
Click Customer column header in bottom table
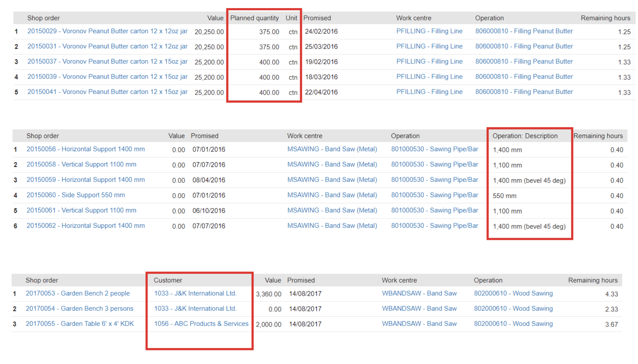(x=168, y=280)
